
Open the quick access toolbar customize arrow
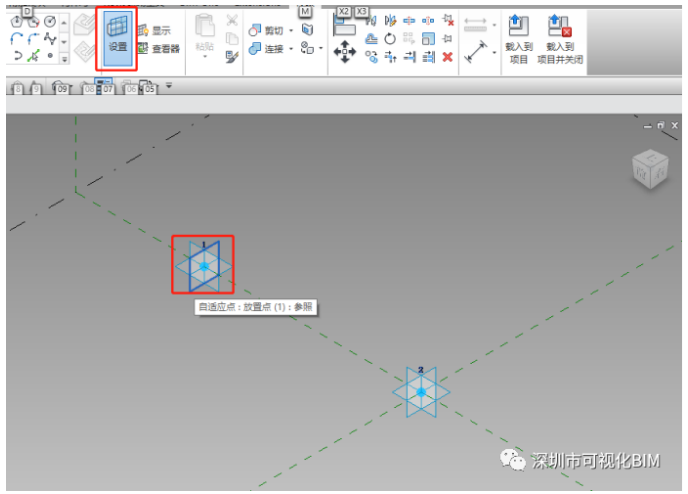[169, 85]
